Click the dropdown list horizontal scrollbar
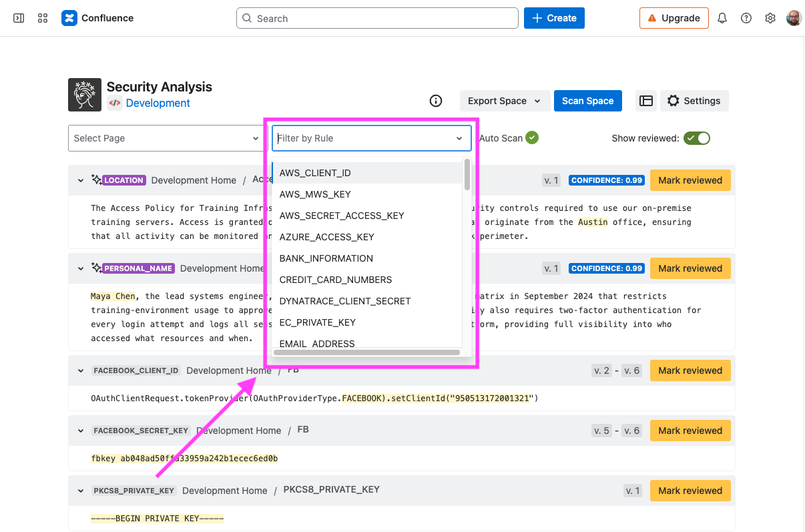 tap(366, 352)
